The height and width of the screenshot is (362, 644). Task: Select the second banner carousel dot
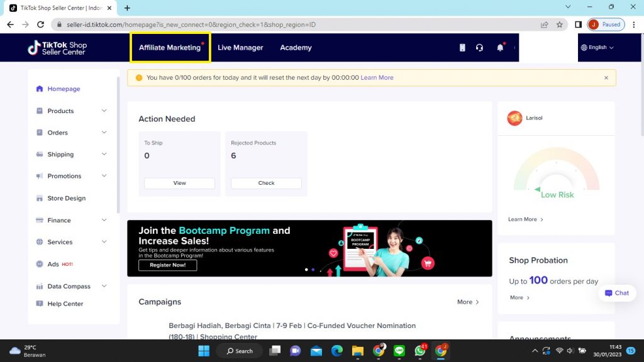[313, 270]
